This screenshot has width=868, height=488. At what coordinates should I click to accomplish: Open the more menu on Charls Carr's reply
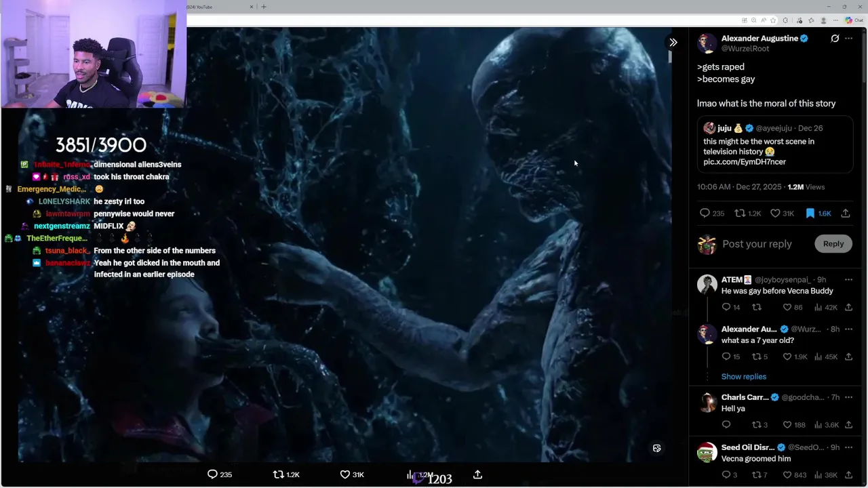point(848,396)
